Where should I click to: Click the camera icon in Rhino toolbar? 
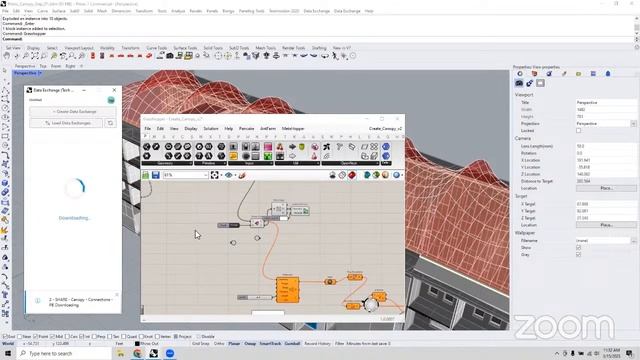point(169,56)
